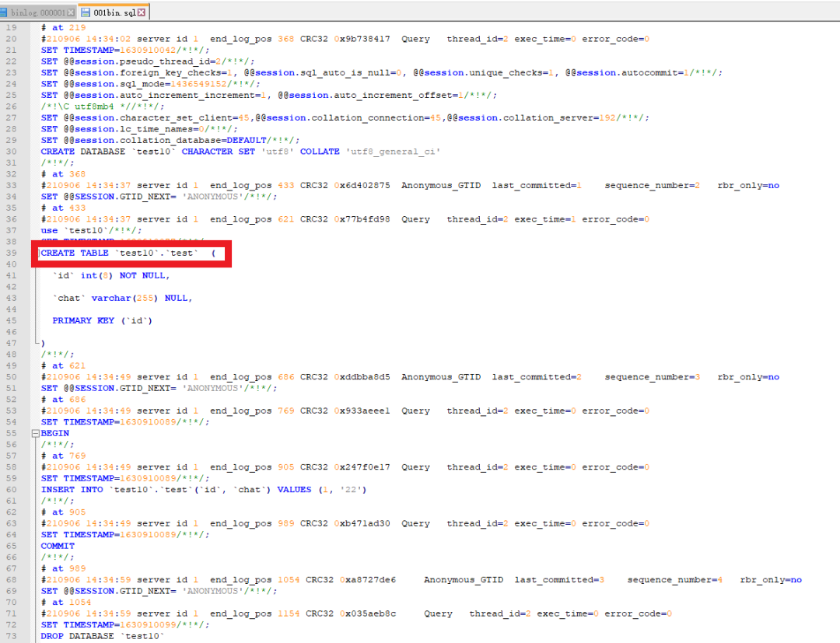The width and height of the screenshot is (840, 643).
Task: Click the end_log_pos 621 Query line
Action: point(345,218)
